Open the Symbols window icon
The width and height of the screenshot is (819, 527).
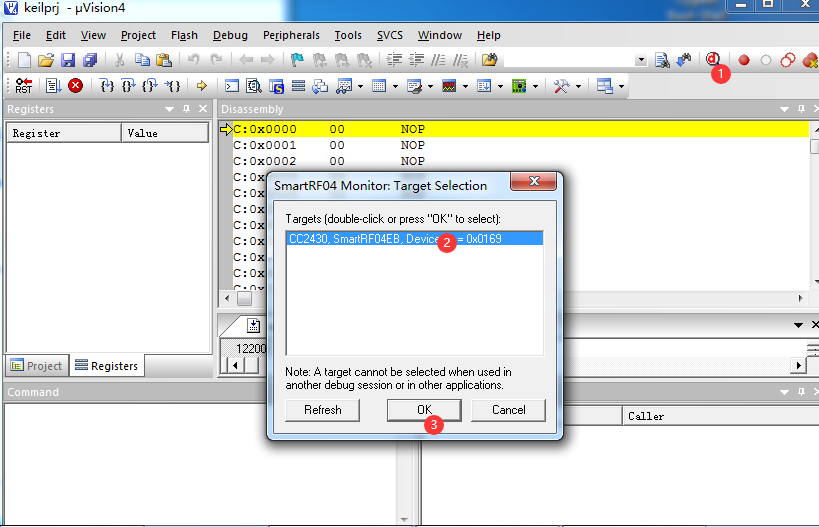pyautogui.click(x=276, y=86)
